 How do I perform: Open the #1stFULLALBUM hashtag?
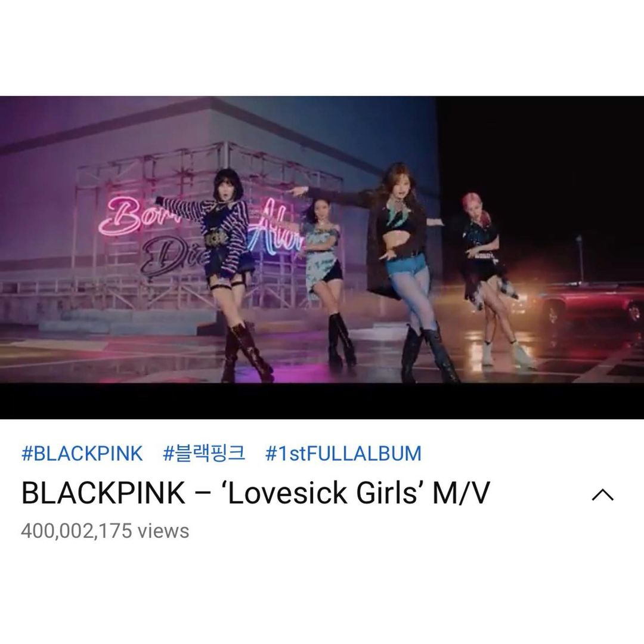pyautogui.click(x=343, y=454)
